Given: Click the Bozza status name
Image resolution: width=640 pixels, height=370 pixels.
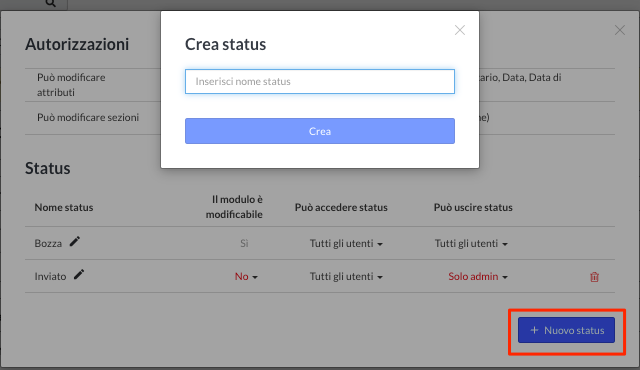Looking at the screenshot, I should (x=48, y=244).
